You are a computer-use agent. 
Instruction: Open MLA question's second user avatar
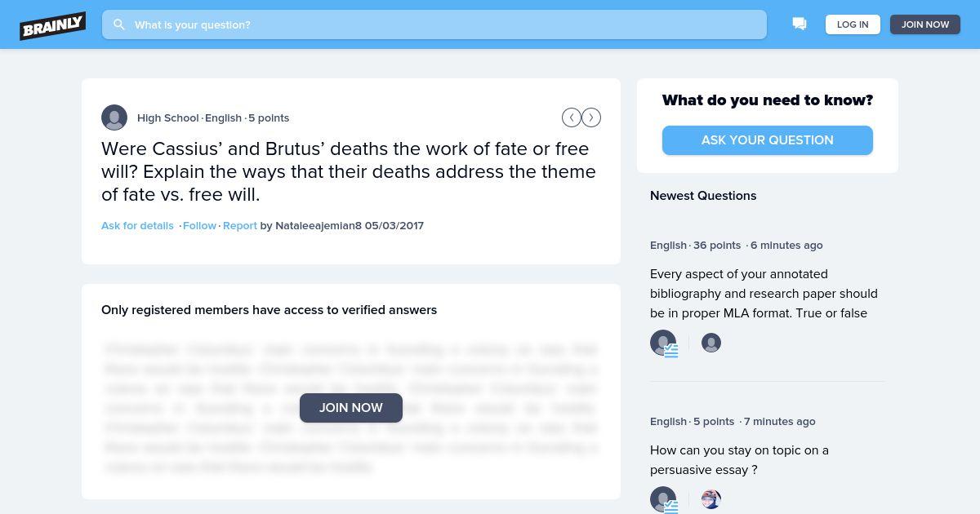coord(711,343)
